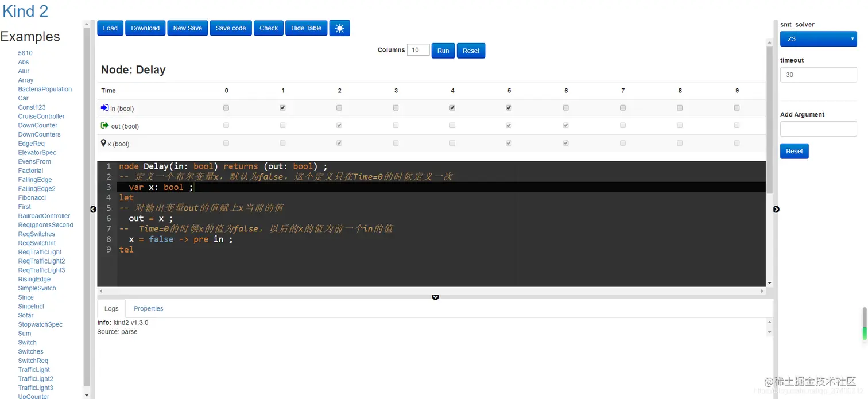The image size is (868, 399).
Task: Click the Reset button under Add Argument
Action: click(x=795, y=151)
